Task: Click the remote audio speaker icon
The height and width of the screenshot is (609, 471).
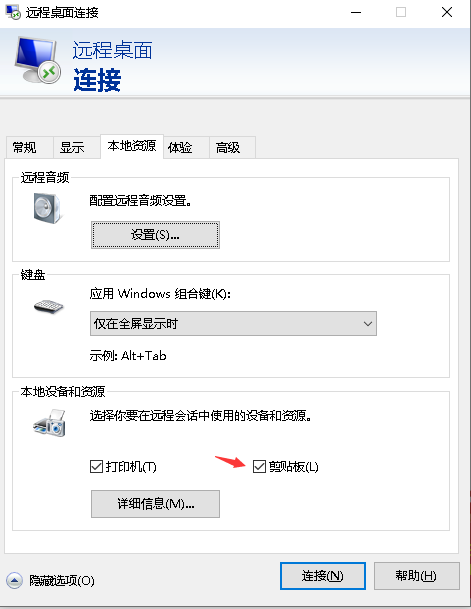Action: (x=47, y=208)
